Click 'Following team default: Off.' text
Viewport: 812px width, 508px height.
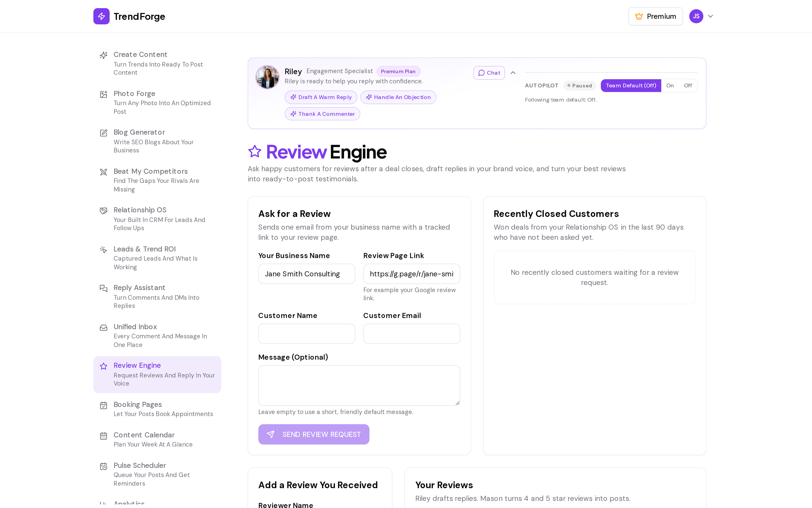coord(561,100)
